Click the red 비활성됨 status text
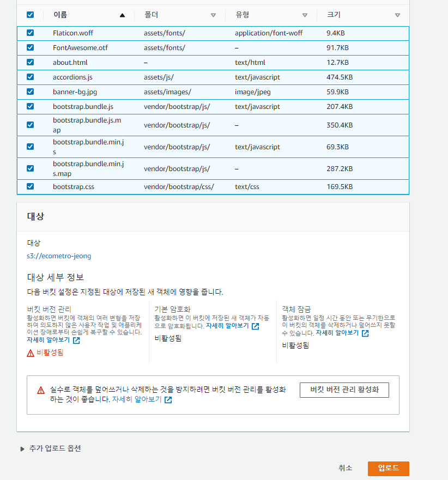 tap(50, 353)
